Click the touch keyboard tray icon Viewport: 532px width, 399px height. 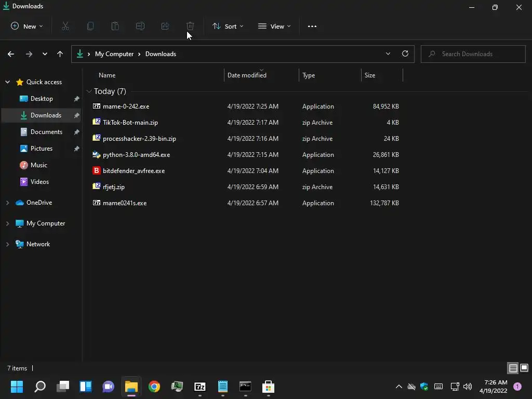point(438,387)
